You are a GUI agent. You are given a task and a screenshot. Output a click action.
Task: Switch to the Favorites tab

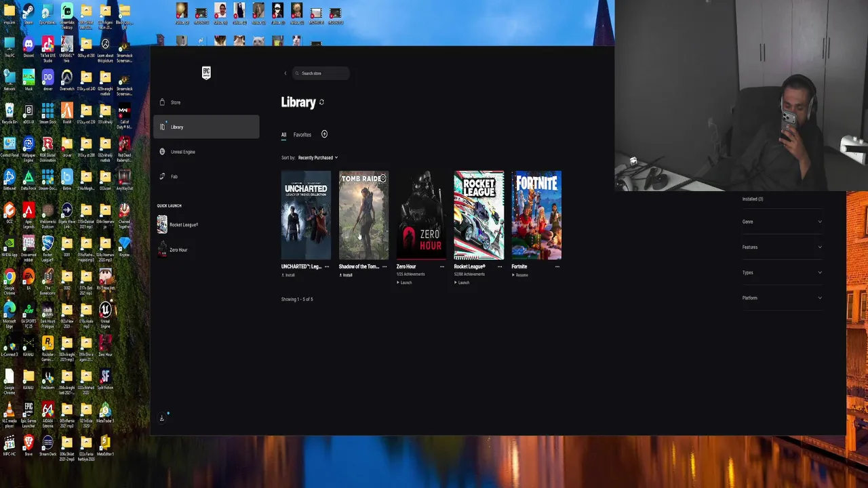point(302,135)
